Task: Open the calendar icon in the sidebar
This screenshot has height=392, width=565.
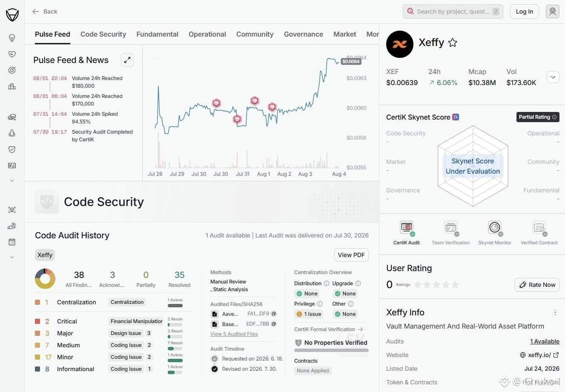Action: pyautogui.click(x=12, y=242)
